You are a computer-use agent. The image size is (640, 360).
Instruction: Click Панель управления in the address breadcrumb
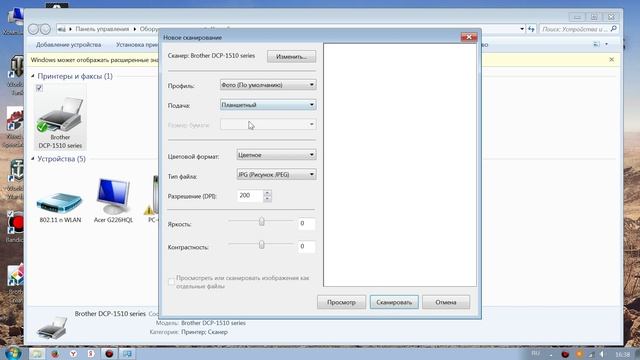point(102,29)
